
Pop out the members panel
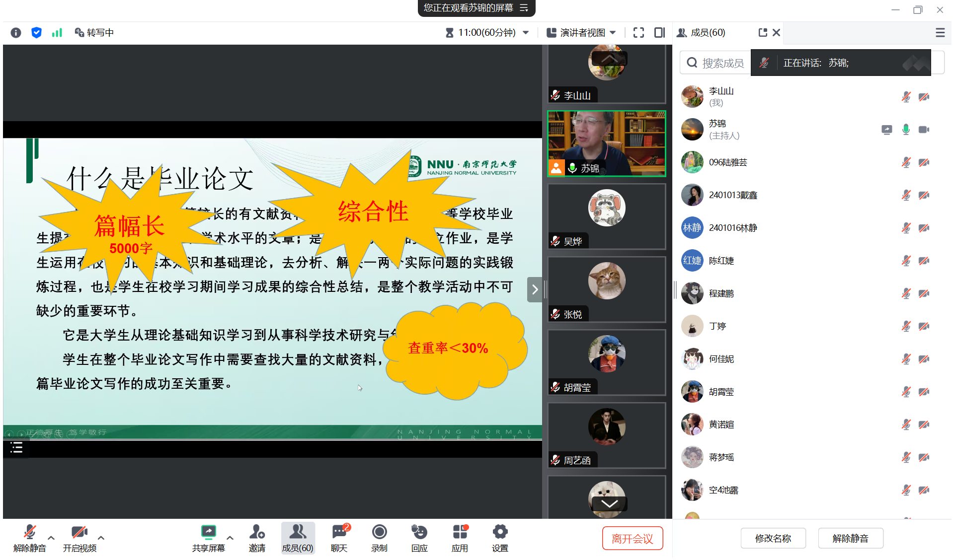pos(763,33)
